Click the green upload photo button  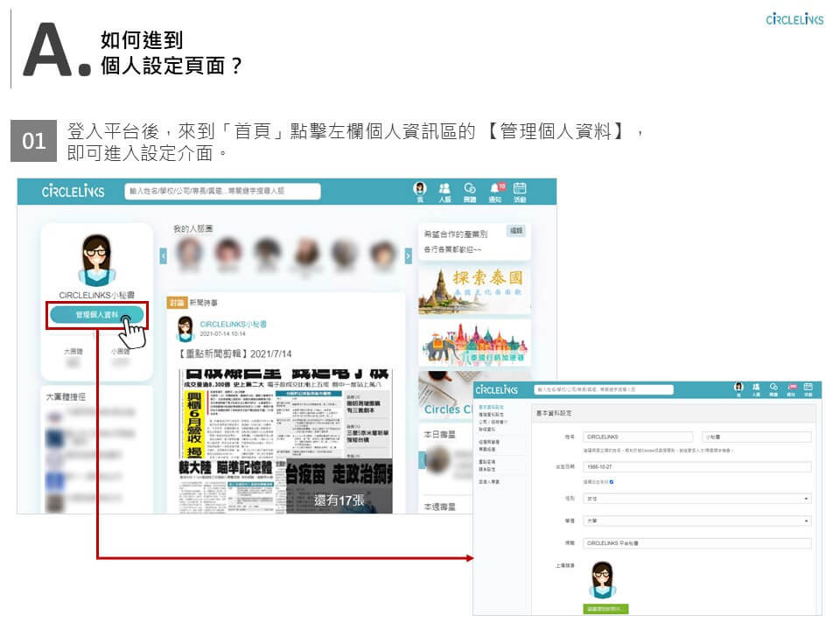click(605, 609)
